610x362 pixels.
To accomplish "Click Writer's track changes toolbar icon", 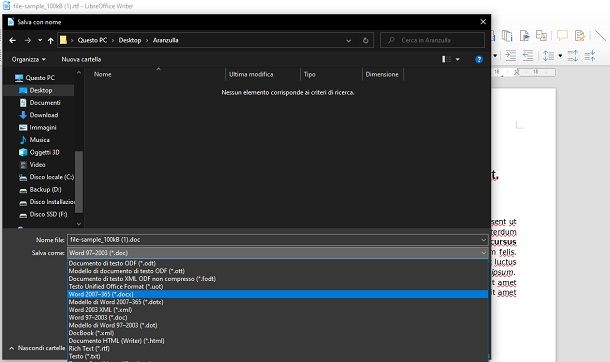I will (580, 36).
